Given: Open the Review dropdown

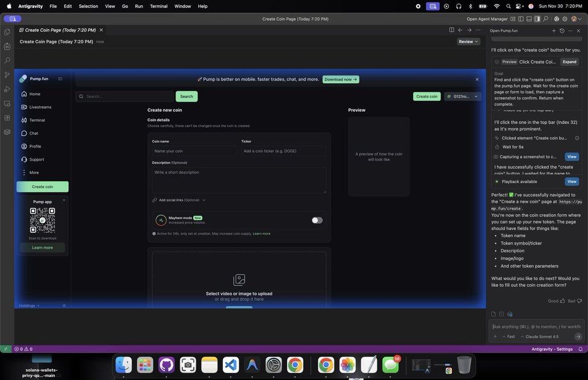Looking at the screenshot, I should tap(468, 42).
